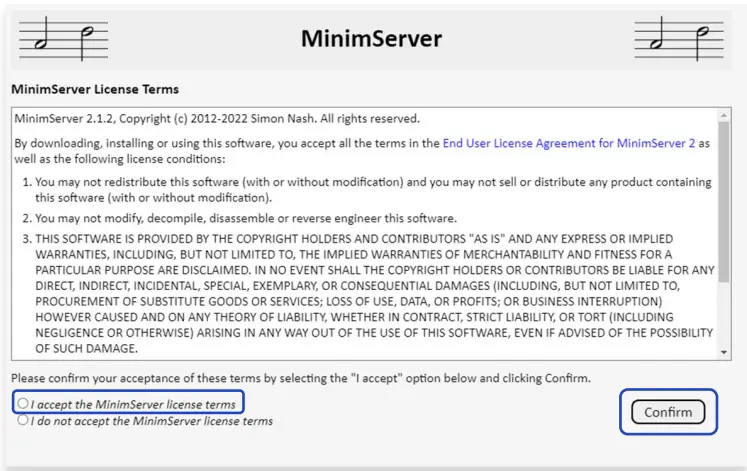Click the left music notes logo
This screenshot has height=471, width=747.
point(63,39)
